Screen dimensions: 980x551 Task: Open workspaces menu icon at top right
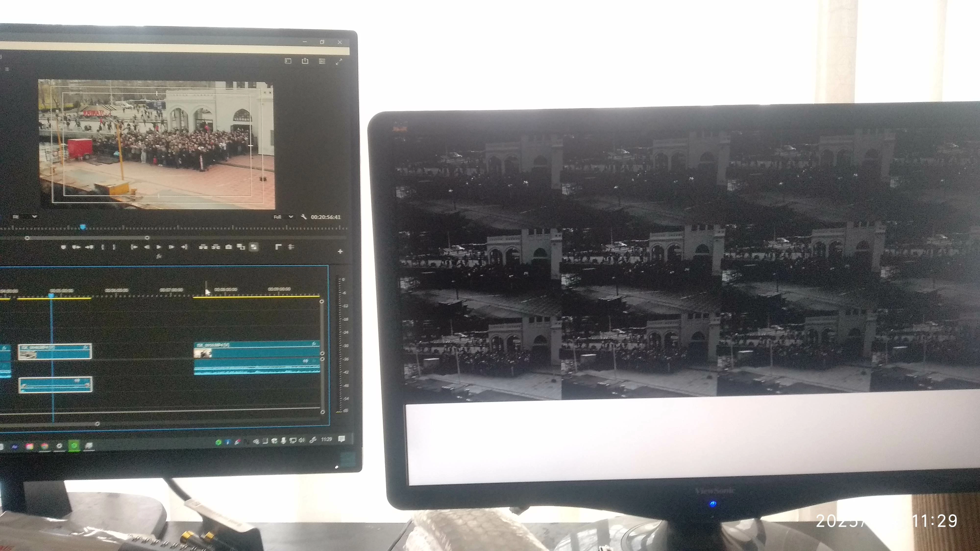(x=322, y=61)
